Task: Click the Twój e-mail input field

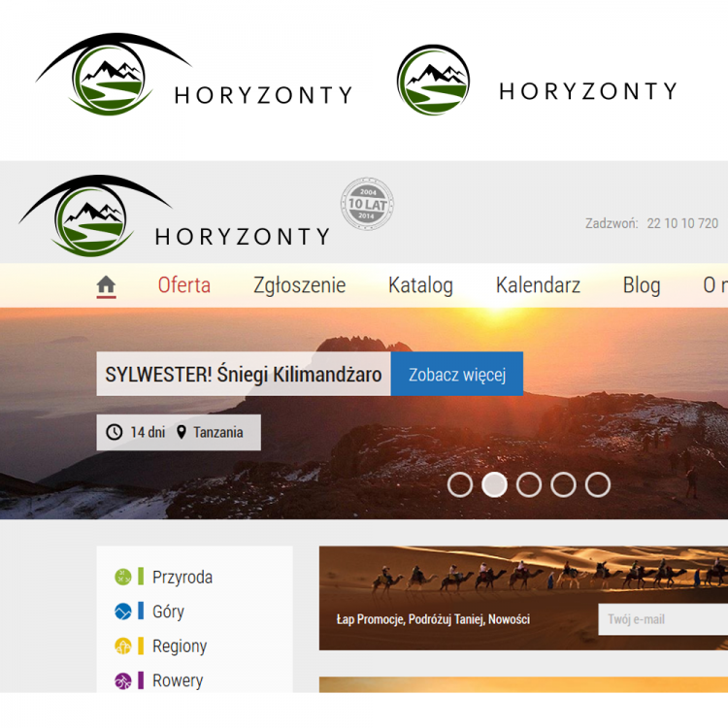Action: point(663,619)
